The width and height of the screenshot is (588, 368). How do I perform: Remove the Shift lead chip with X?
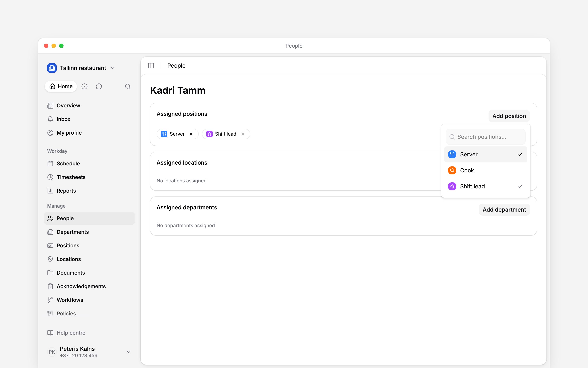pyautogui.click(x=242, y=134)
